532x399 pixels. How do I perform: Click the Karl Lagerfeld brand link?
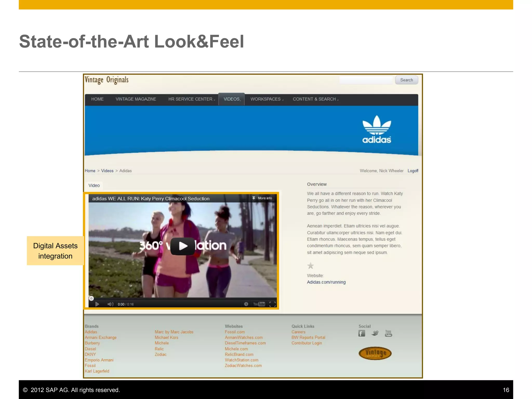tap(97, 371)
